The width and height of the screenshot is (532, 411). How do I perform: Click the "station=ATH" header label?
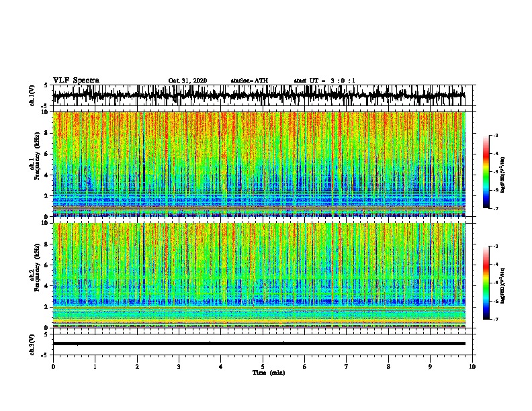(x=249, y=81)
